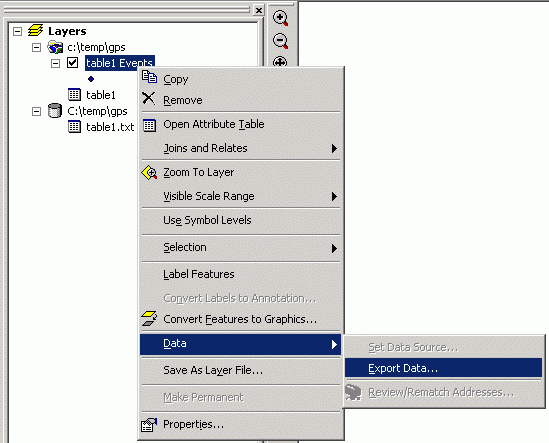Click the Layers stack icon
The image size is (549, 443).
[x=35, y=31]
